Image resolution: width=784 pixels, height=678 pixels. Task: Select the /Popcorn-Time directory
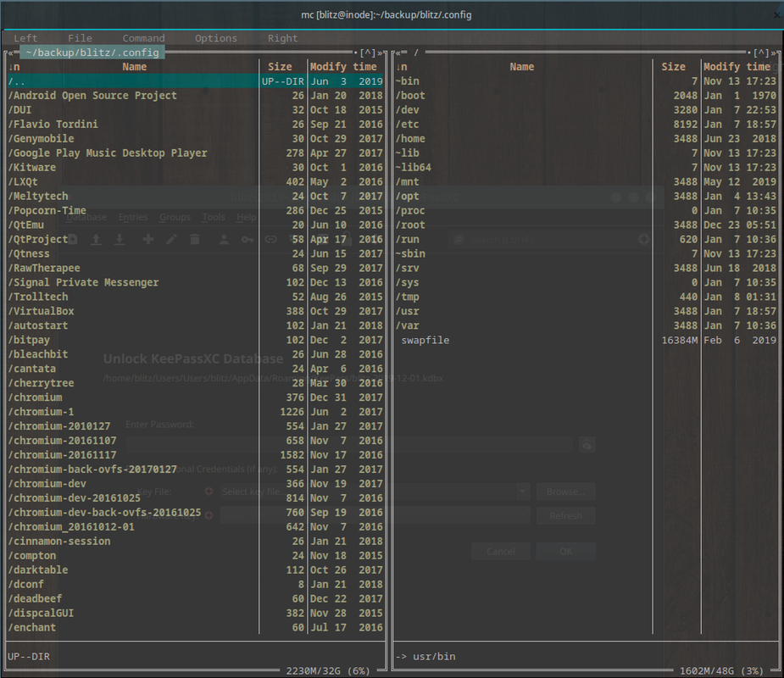click(x=196, y=210)
